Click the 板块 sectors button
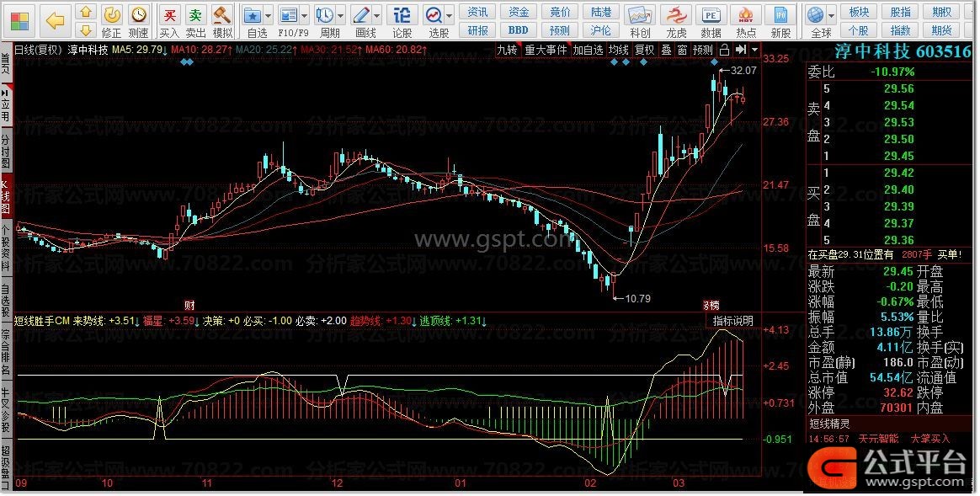The image size is (980, 496). pos(859,12)
